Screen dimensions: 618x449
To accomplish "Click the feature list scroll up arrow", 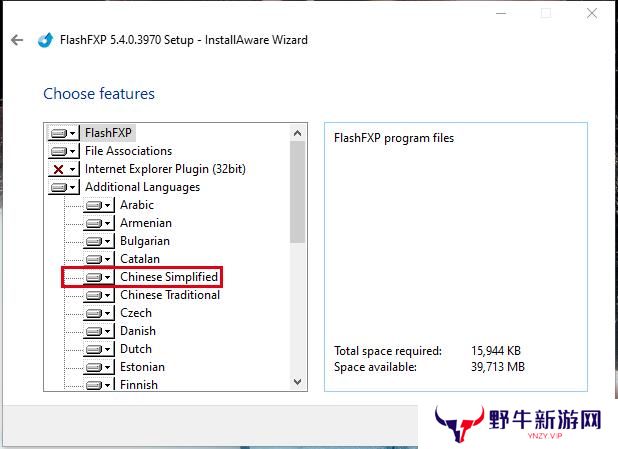I will pyautogui.click(x=298, y=133).
